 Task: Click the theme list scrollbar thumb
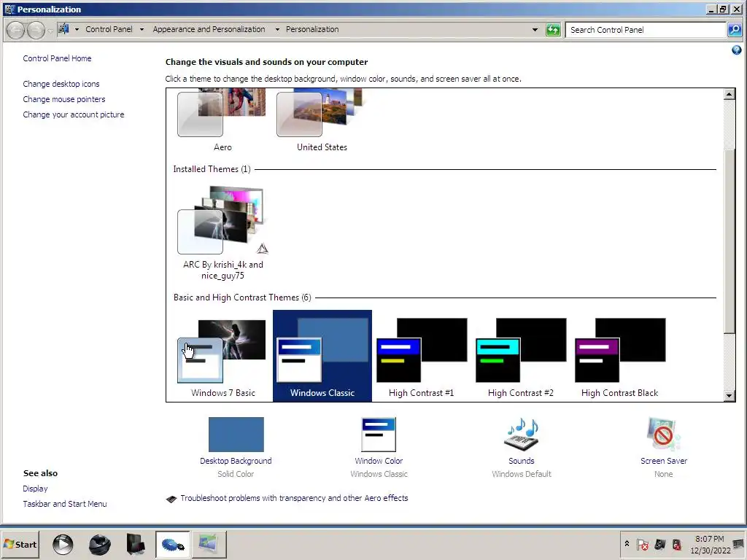click(729, 241)
